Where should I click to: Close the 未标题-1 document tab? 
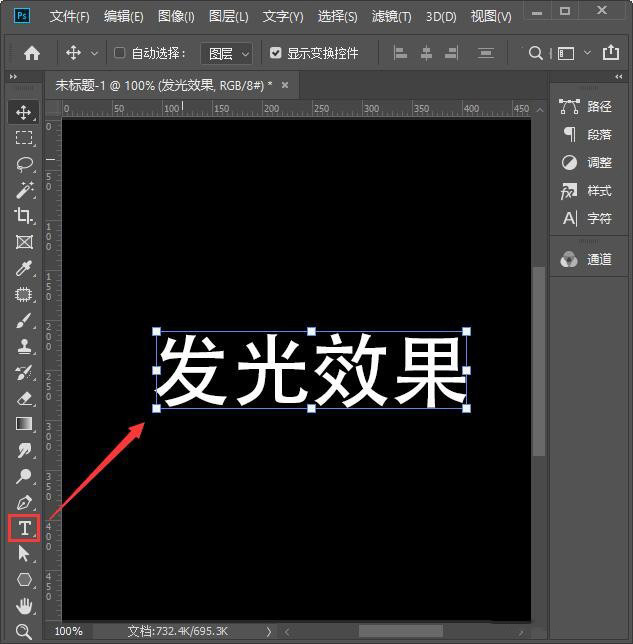285,85
